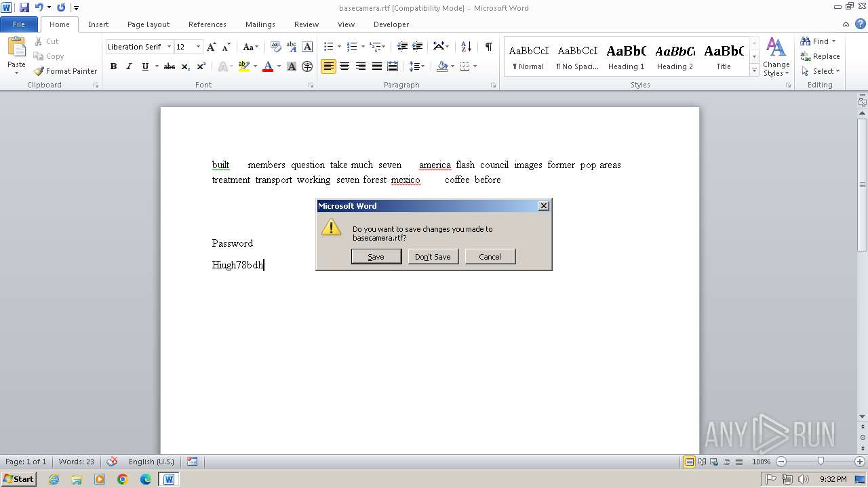Switch to the Mailings tab
The width and height of the screenshot is (868, 488).
click(x=260, y=24)
